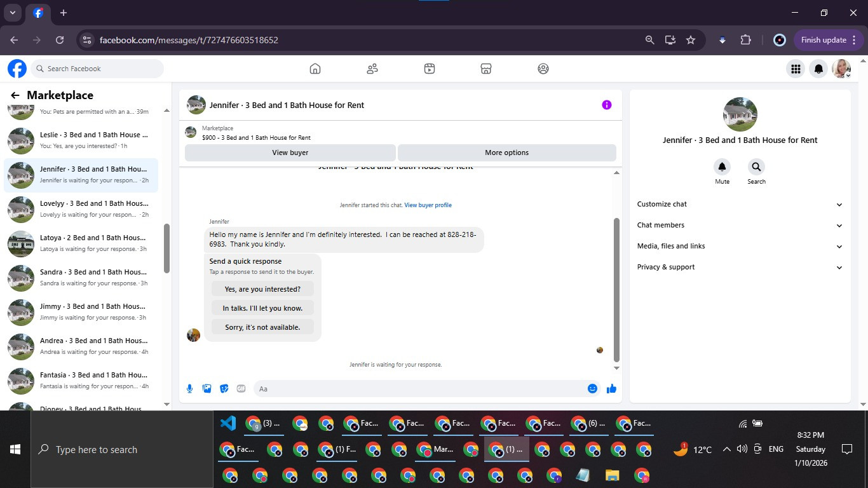
Task: Open a new browser tab
Action: point(64,13)
